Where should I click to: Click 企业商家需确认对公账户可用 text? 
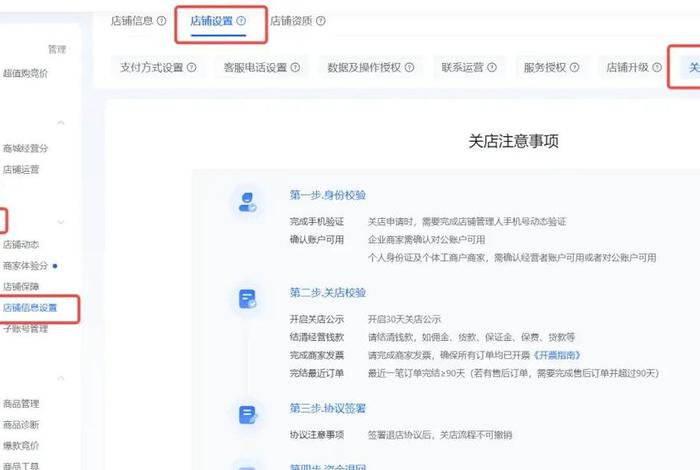[x=426, y=240]
